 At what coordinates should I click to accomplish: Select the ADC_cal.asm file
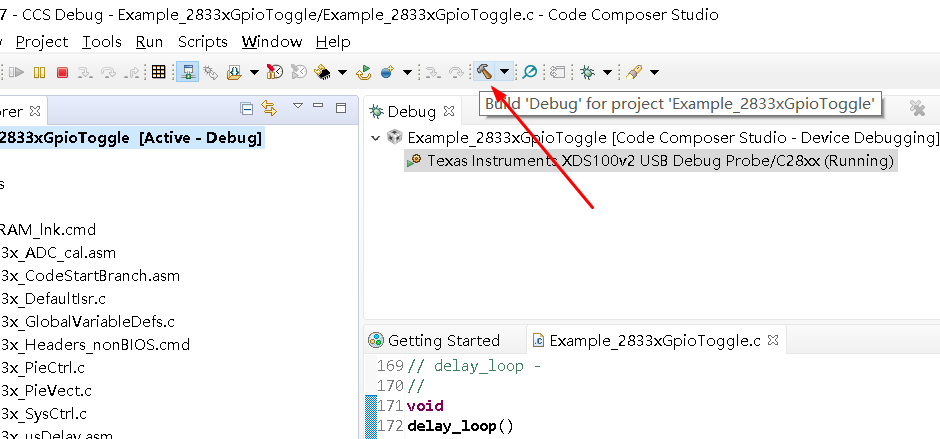[x=58, y=252]
